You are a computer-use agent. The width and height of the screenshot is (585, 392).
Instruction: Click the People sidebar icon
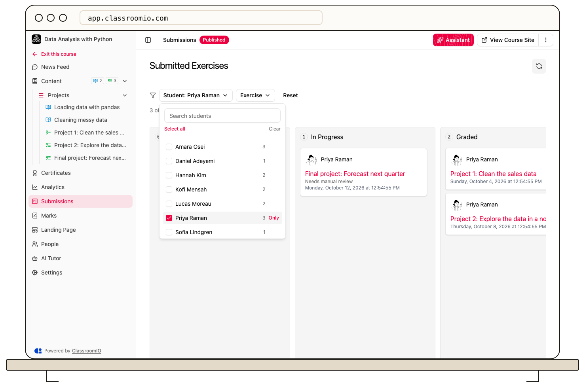(x=35, y=244)
